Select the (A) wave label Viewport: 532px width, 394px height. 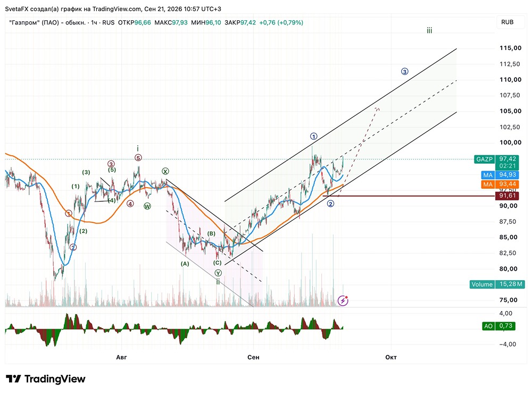185,263
